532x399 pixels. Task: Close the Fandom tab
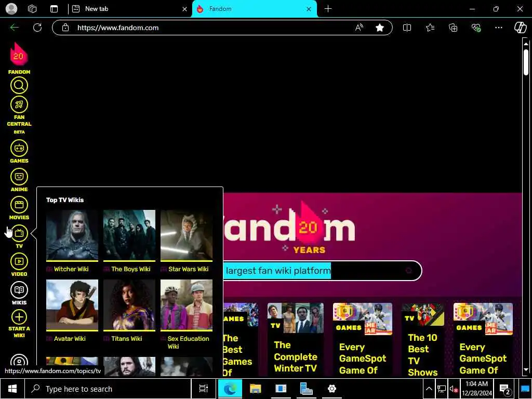(x=309, y=9)
